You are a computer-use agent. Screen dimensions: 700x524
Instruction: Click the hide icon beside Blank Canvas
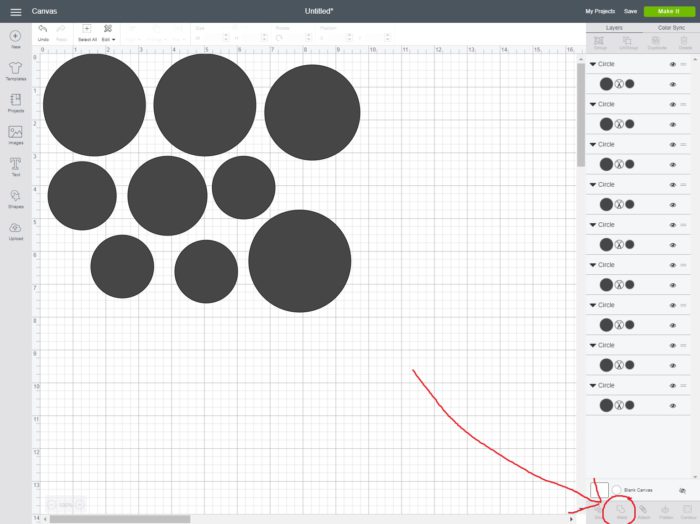683,491
